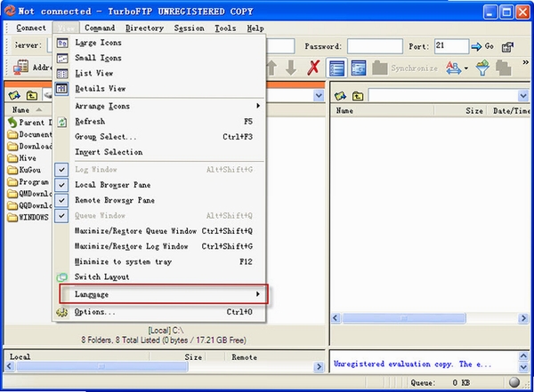The height and width of the screenshot is (392, 534).
Task: Click the AB rename transfer icon
Action: click(454, 68)
